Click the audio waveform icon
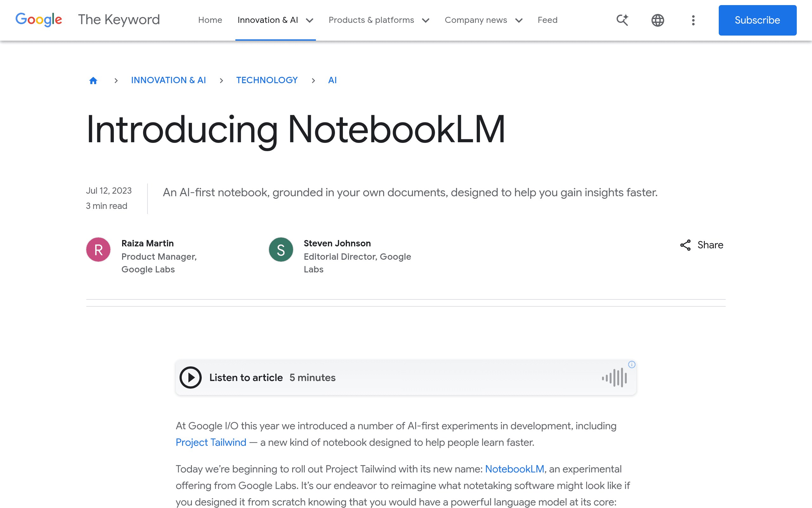 coord(614,377)
